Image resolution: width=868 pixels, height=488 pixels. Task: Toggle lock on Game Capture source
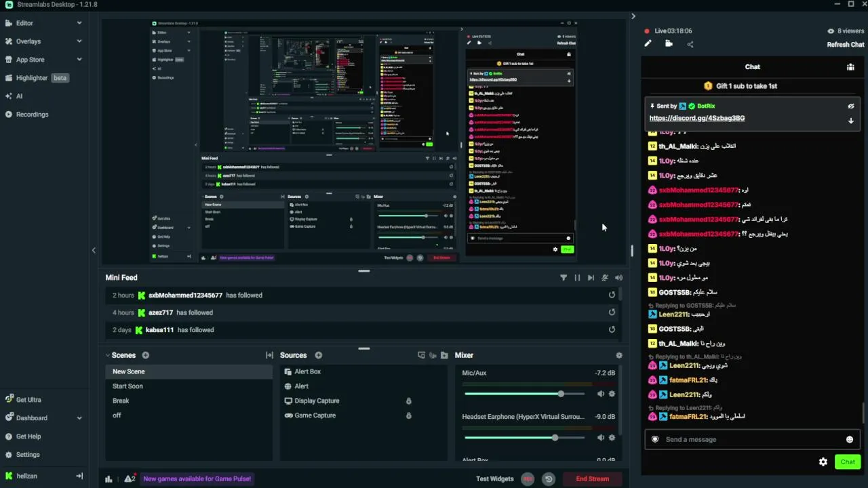pyautogui.click(x=408, y=415)
